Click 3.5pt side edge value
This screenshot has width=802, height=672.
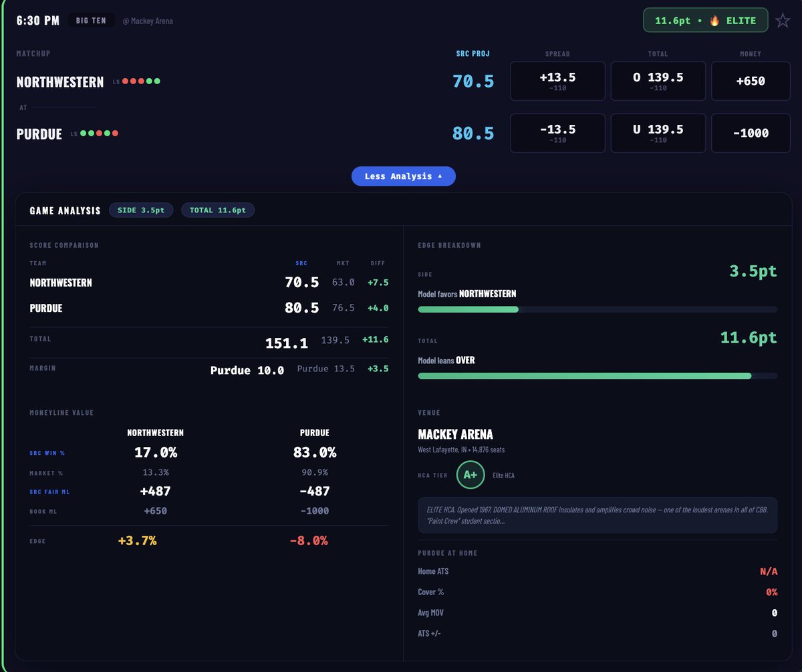point(753,271)
